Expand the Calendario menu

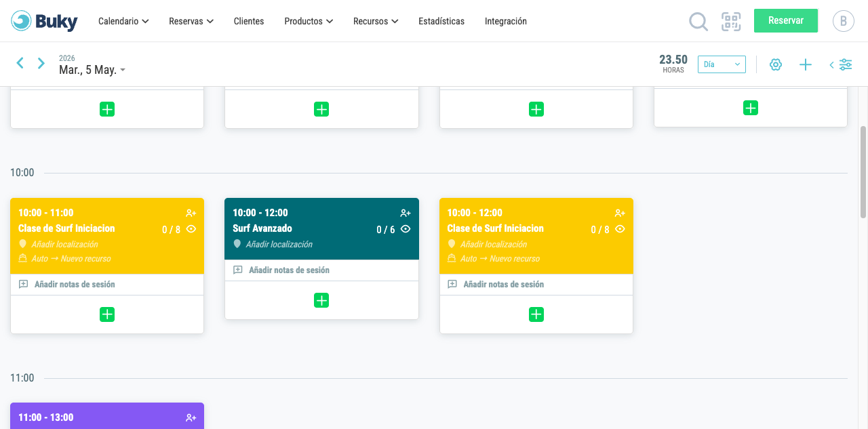123,21
